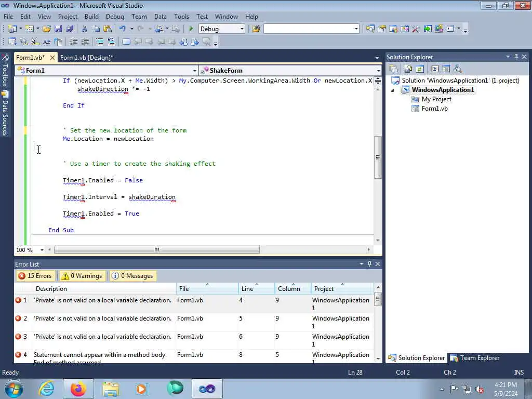The width and height of the screenshot is (532, 399).
Task: Open the Tools menu
Action: [x=181, y=16]
